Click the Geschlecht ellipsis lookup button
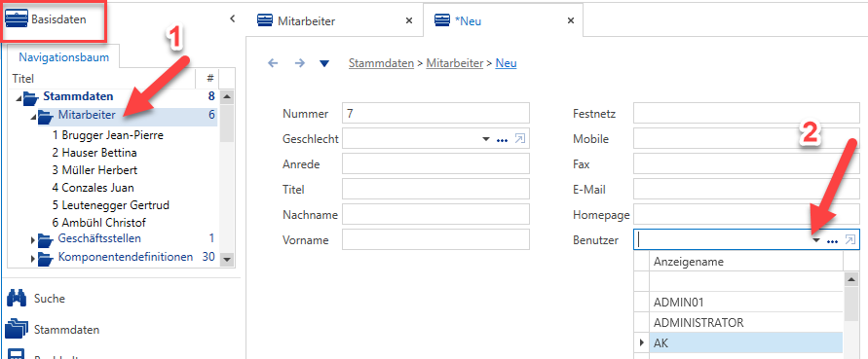The width and height of the screenshot is (868, 359). pos(502,139)
